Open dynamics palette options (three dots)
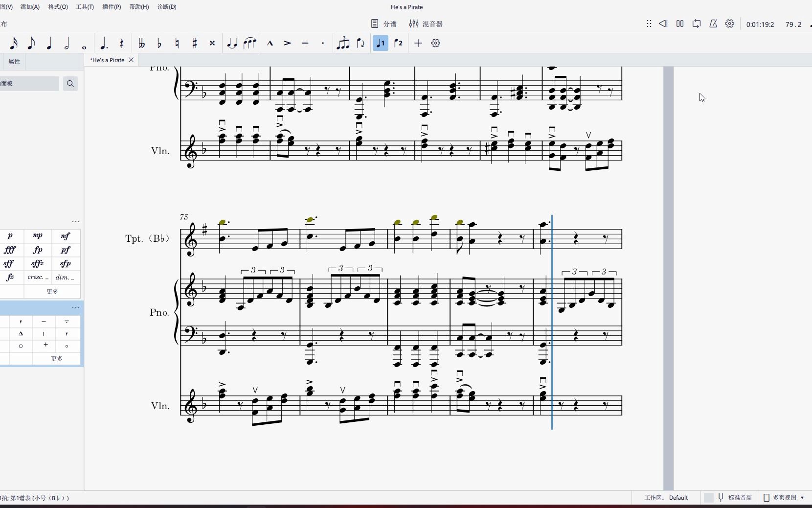The width and height of the screenshot is (812, 508). tap(76, 222)
